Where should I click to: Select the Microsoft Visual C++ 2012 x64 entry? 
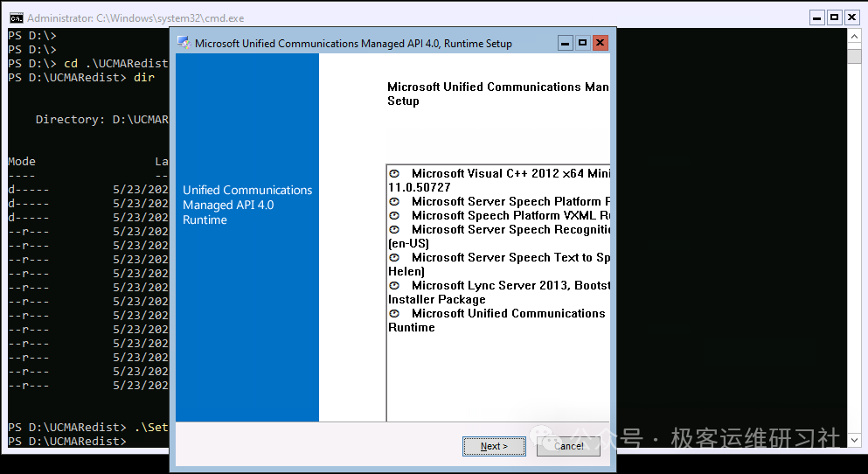tap(498, 180)
